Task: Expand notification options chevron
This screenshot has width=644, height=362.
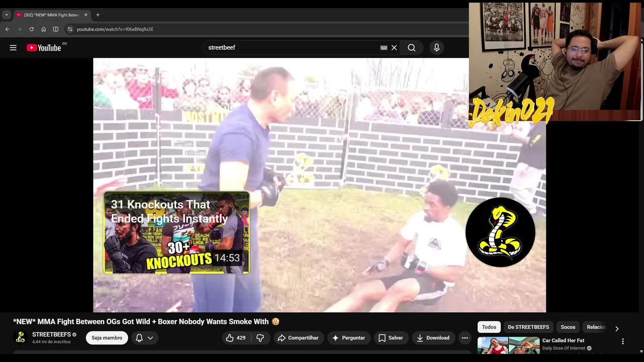Action: point(150,338)
